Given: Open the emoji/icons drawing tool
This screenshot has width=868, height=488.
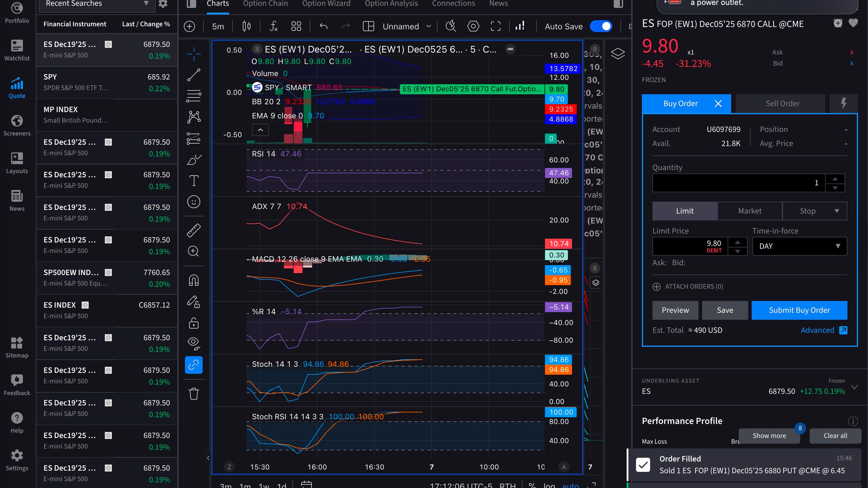Looking at the screenshot, I should point(194,202).
